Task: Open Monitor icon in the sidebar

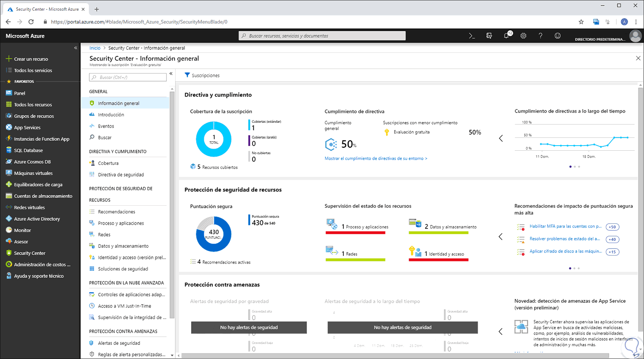Action: tap(9, 230)
